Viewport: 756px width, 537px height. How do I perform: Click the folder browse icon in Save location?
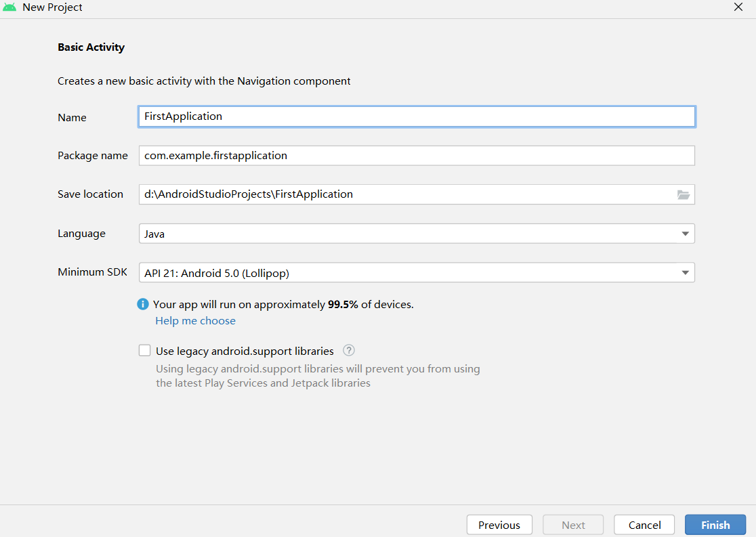pyautogui.click(x=683, y=195)
